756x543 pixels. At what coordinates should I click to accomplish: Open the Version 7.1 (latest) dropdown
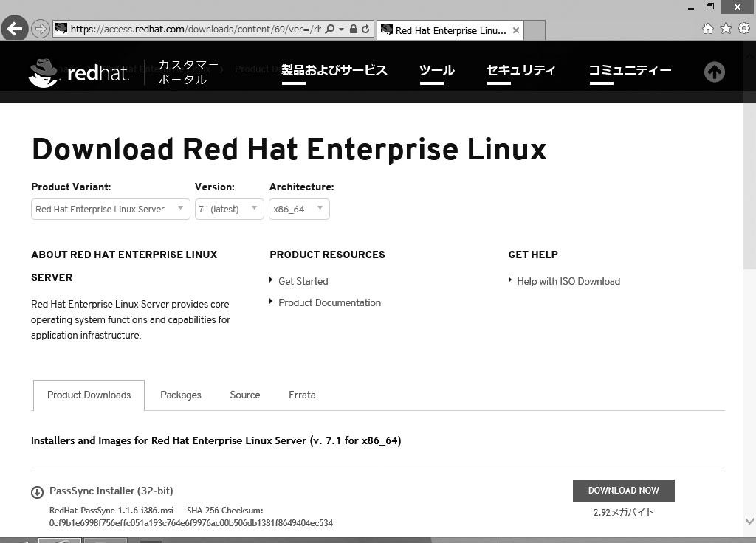click(230, 209)
